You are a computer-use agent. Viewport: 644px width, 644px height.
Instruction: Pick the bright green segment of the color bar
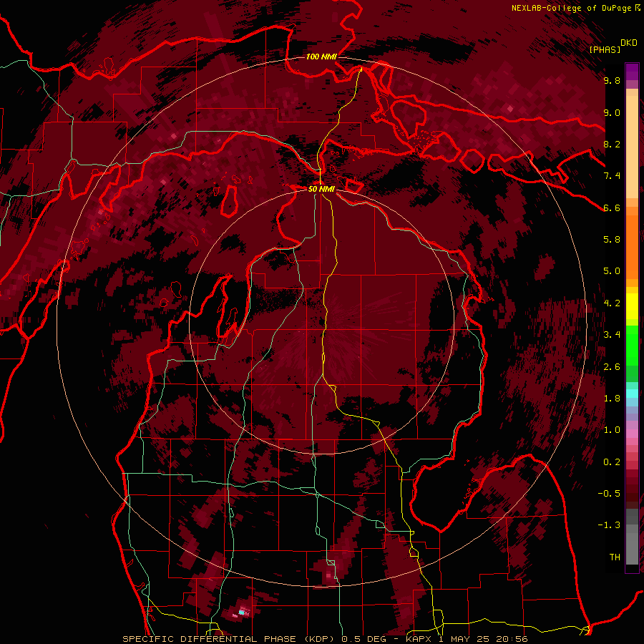pos(632,345)
